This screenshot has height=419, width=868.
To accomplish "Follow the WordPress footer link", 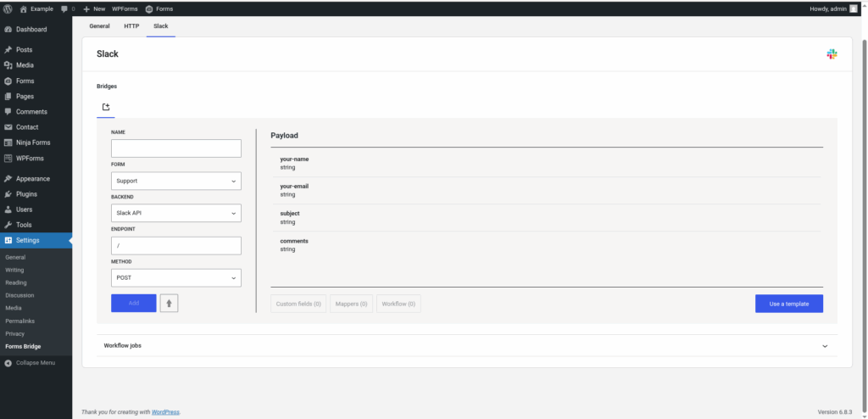I will (165, 412).
